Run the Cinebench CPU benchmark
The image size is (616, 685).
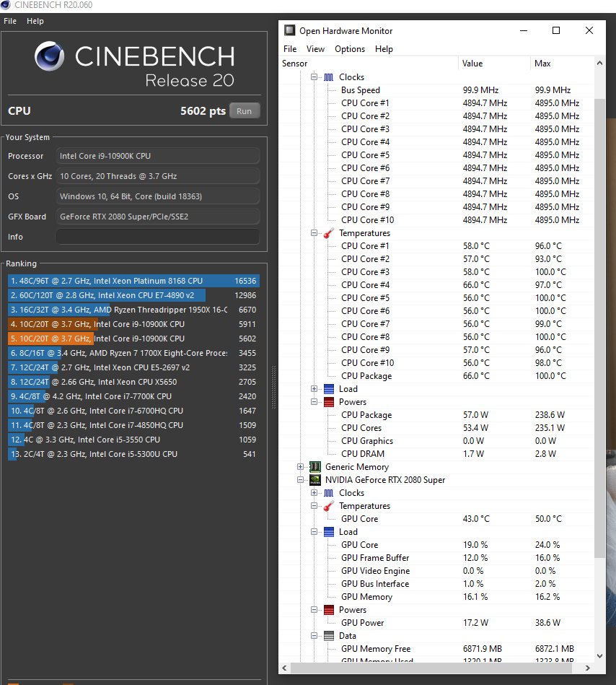(x=245, y=111)
